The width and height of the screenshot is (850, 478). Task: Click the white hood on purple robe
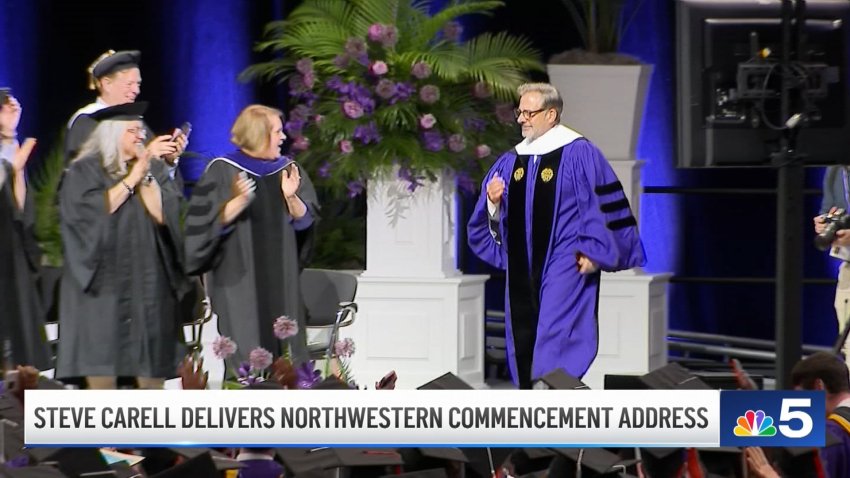546,141
